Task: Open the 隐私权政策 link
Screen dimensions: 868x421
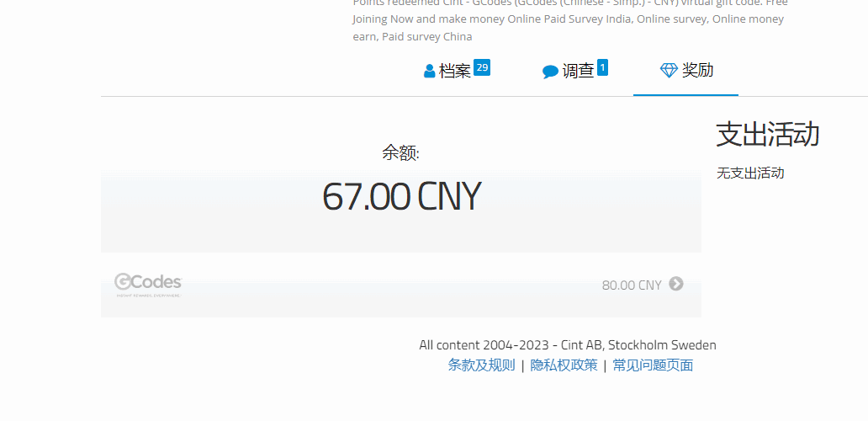Action: (564, 365)
